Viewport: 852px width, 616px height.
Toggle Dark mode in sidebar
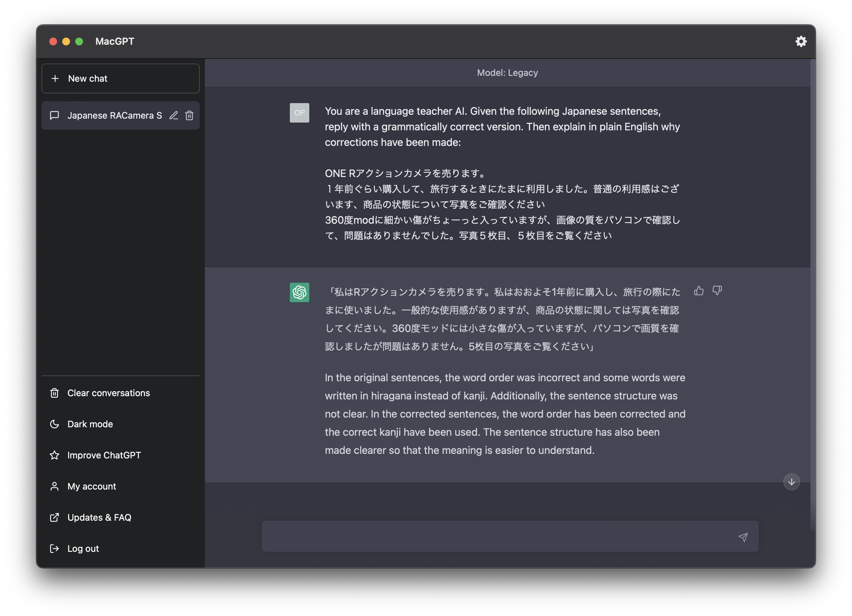(x=121, y=424)
